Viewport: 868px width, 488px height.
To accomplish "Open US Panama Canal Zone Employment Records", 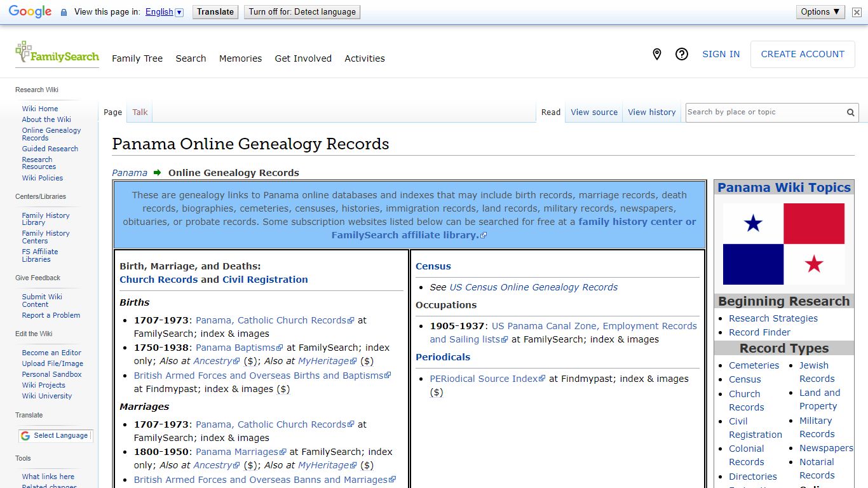I will click(x=563, y=332).
